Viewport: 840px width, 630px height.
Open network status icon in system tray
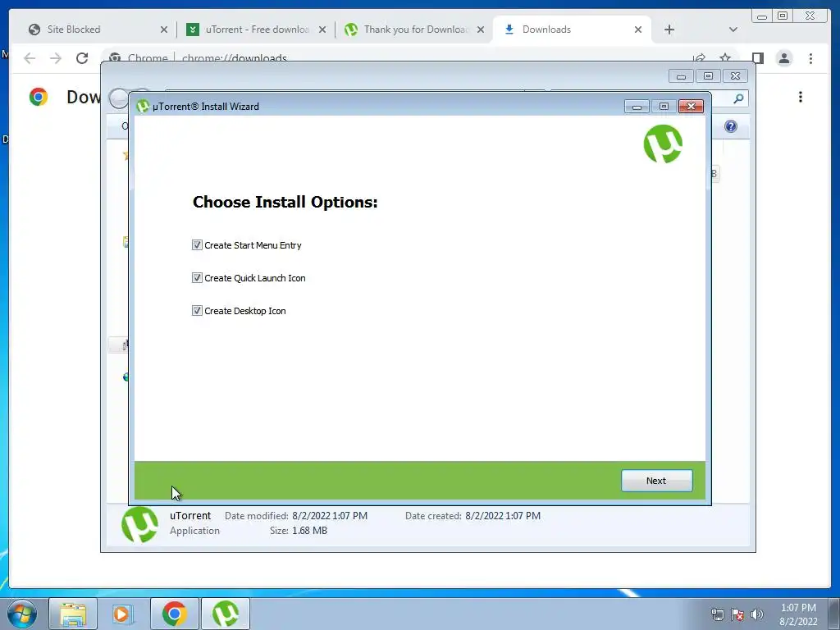[x=717, y=614]
